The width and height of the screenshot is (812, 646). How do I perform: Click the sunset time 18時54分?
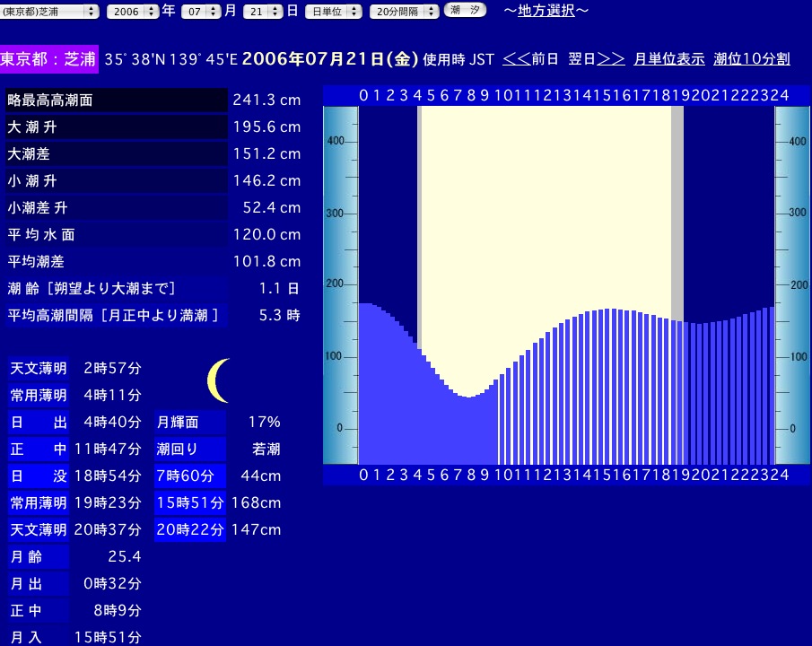(108, 476)
